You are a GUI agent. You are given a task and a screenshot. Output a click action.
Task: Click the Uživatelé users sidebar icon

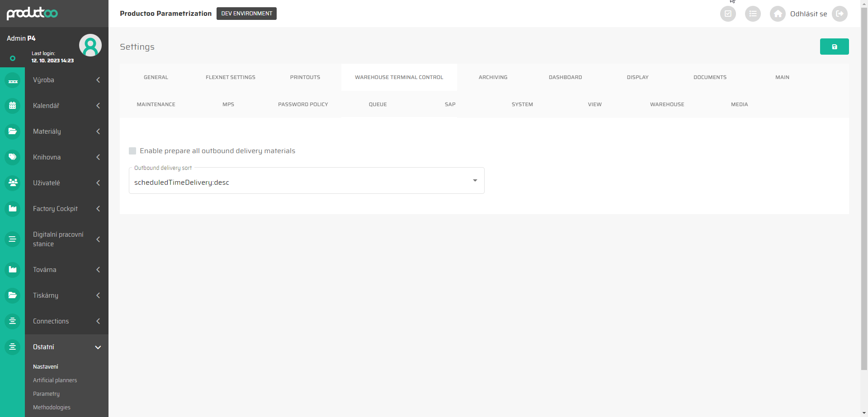click(x=13, y=183)
